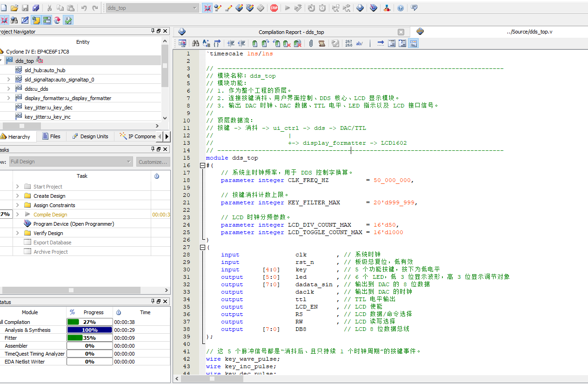The image size is (588, 384).
Task: Toggle line numbers with the 267/268 icon
Action: click(349, 43)
